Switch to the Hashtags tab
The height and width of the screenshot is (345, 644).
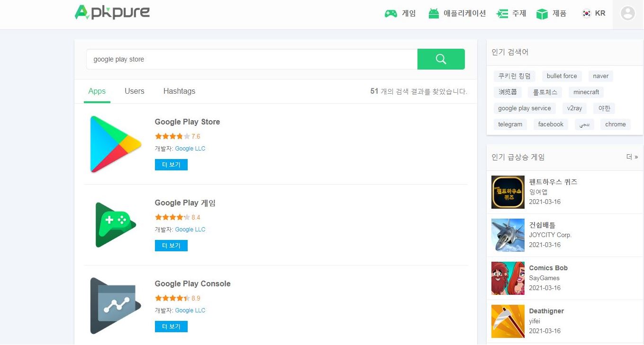click(179, 91)
